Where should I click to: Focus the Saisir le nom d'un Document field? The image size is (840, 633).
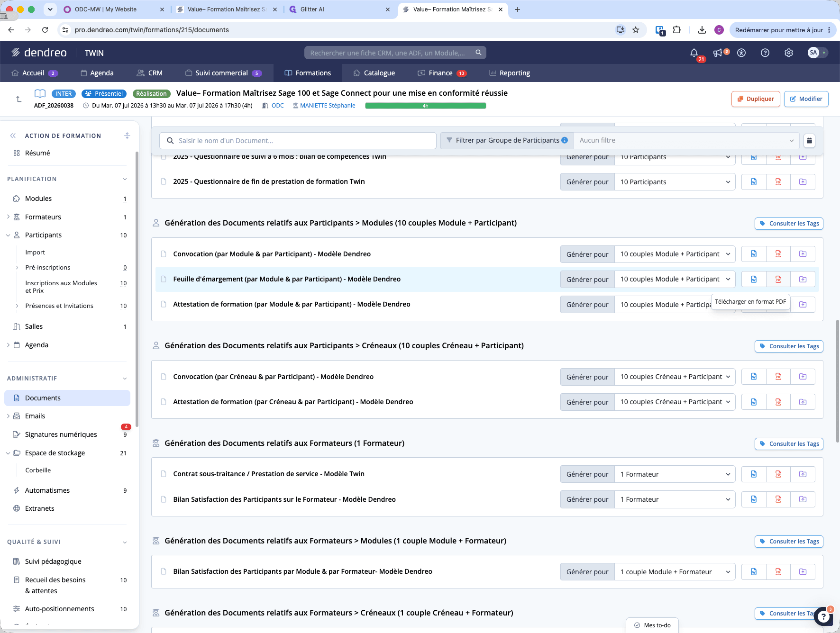(298, 141)
